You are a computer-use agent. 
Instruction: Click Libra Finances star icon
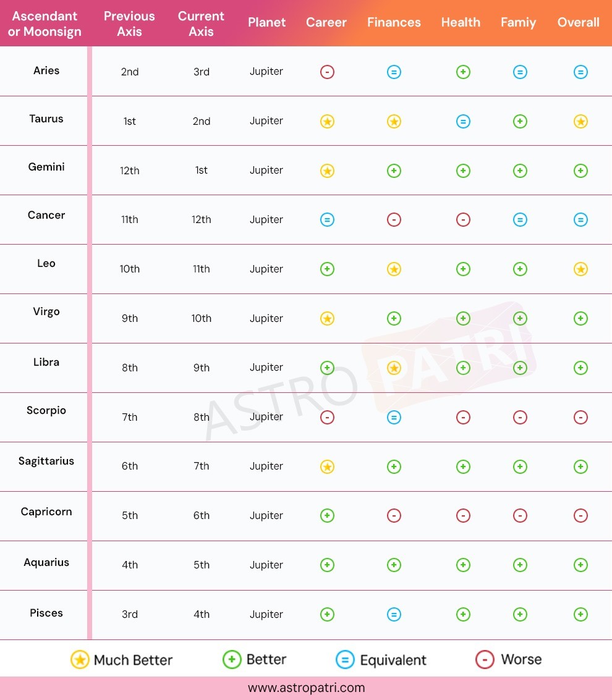pyautogui.click(x=394, y=368)
